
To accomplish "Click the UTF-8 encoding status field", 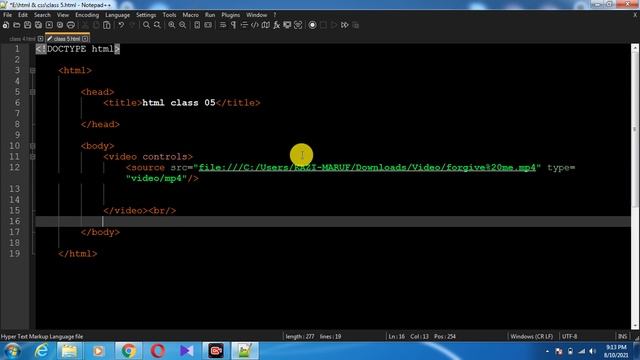I will point(569,336).
